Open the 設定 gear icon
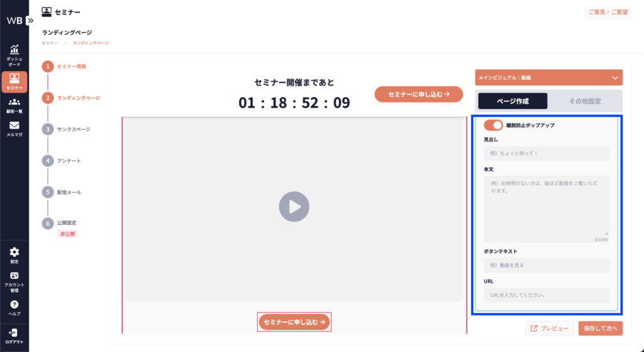 pyautogui.click(x=14, y=253)
